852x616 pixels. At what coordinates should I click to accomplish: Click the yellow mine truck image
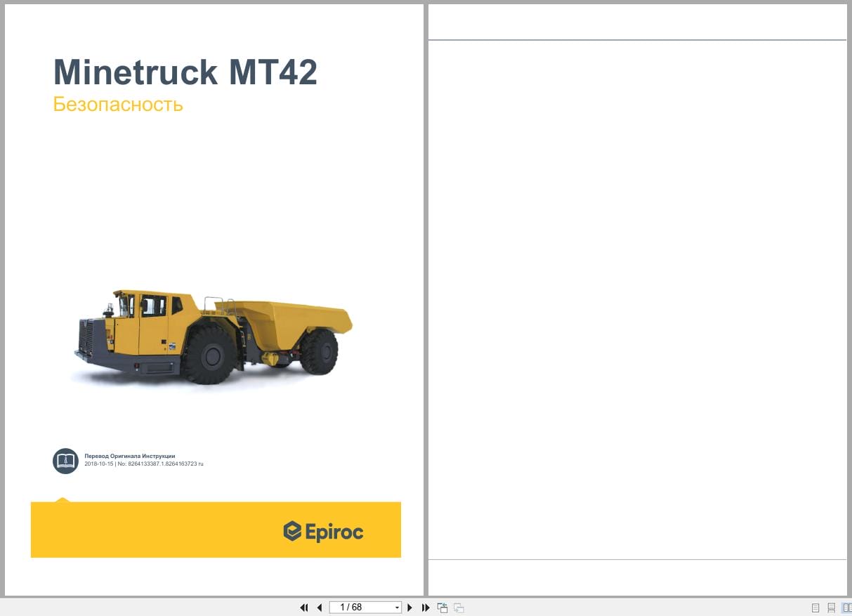tap(213, 336)
